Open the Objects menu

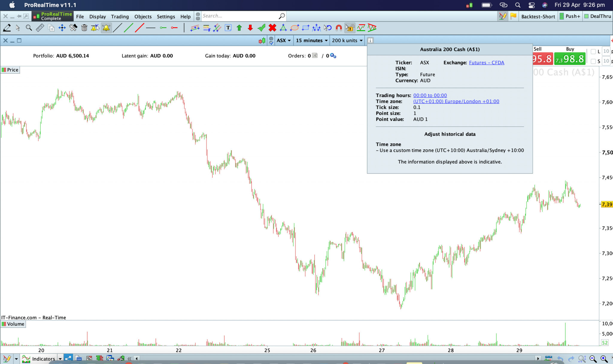tap(143, 16)
